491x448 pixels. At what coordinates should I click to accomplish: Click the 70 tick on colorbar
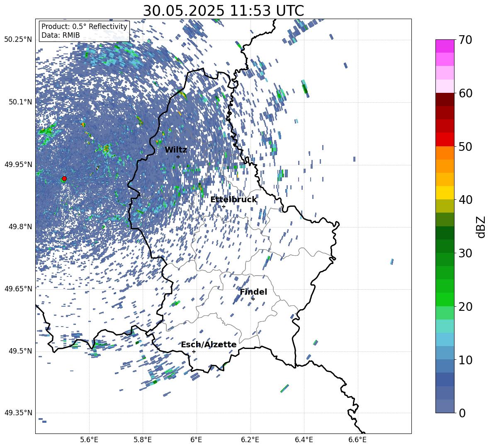[x=466, y=40]
